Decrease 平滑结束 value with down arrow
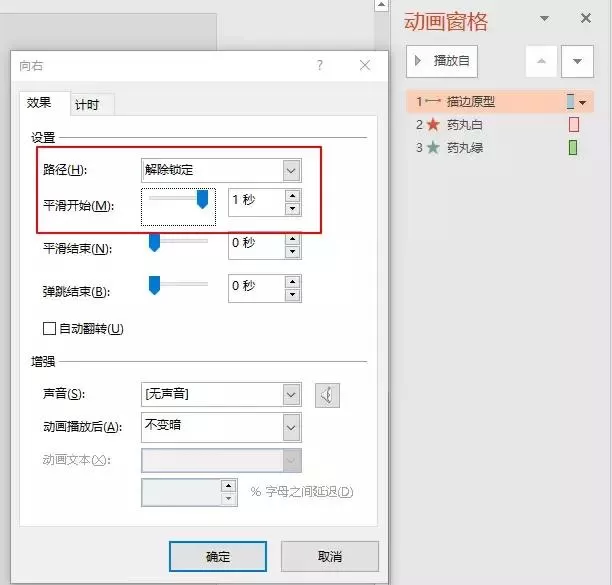Image resolution: width=612 pixels, height=585 pixels. pos(292,252)
